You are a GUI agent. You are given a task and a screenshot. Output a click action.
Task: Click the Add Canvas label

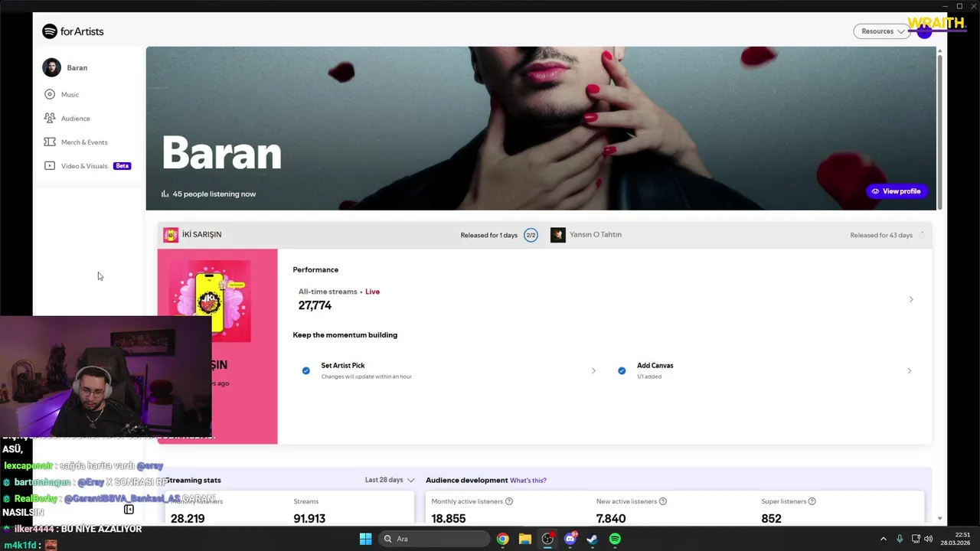pyautogui.click(x=655, y=365)
